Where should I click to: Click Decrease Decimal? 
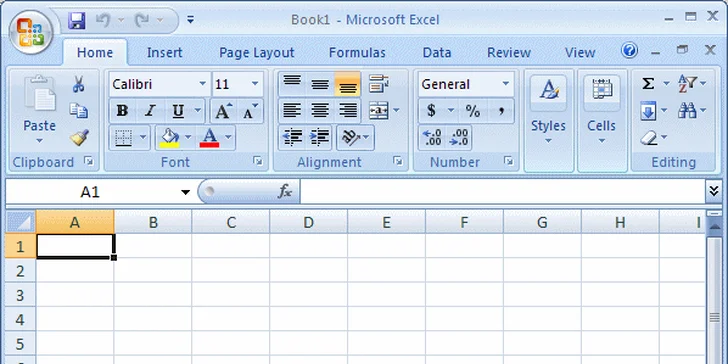click(x=459, y=138)
